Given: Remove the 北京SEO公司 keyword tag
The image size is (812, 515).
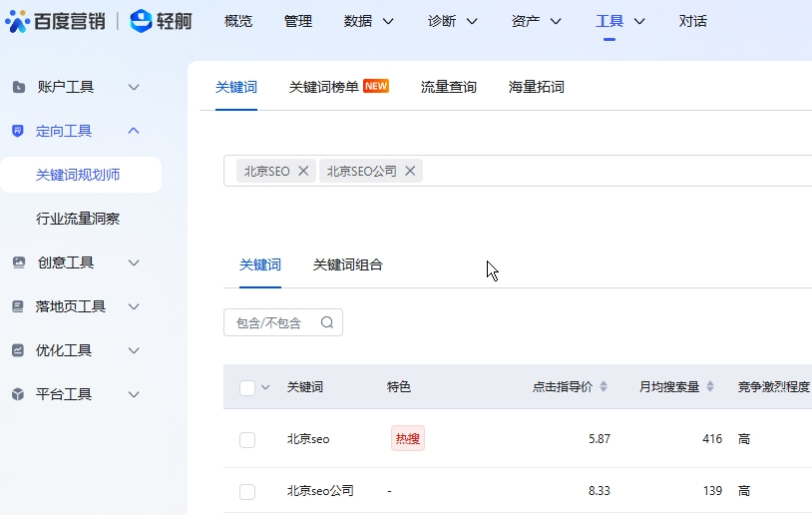Looking at the screenshot, I should [x=410, y=171].
